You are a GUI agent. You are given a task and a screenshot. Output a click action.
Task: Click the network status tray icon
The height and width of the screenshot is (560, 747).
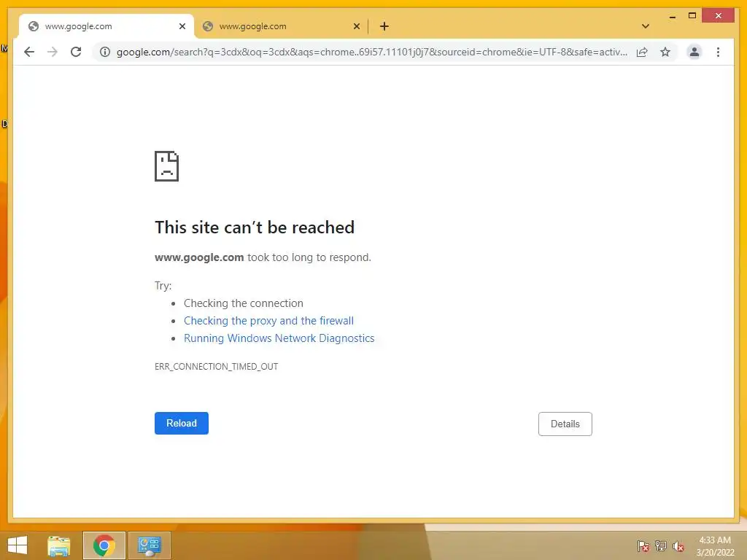point(661,545)
